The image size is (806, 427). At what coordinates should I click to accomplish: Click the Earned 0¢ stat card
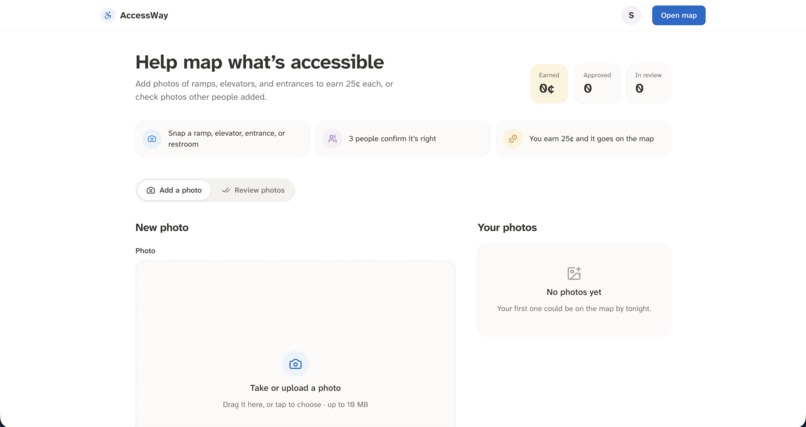pyautogui.click(x=549, y=84)
